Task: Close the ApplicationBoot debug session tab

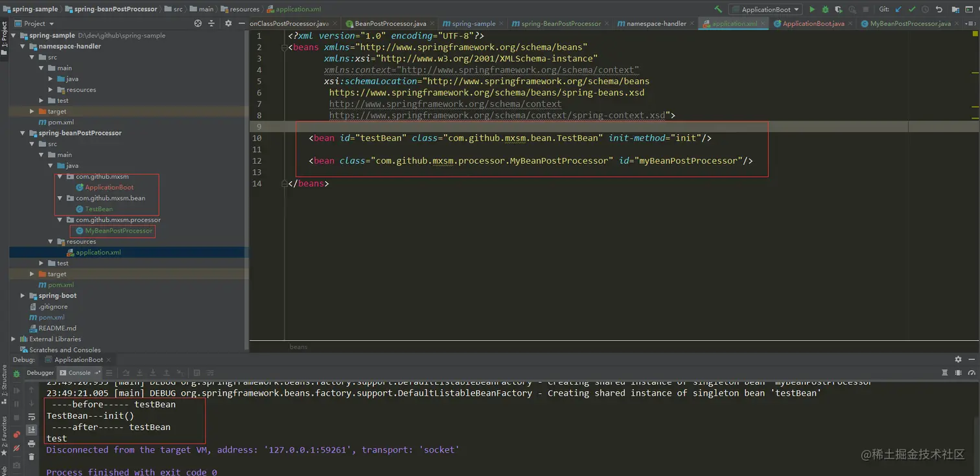Action: coord(109,360)
